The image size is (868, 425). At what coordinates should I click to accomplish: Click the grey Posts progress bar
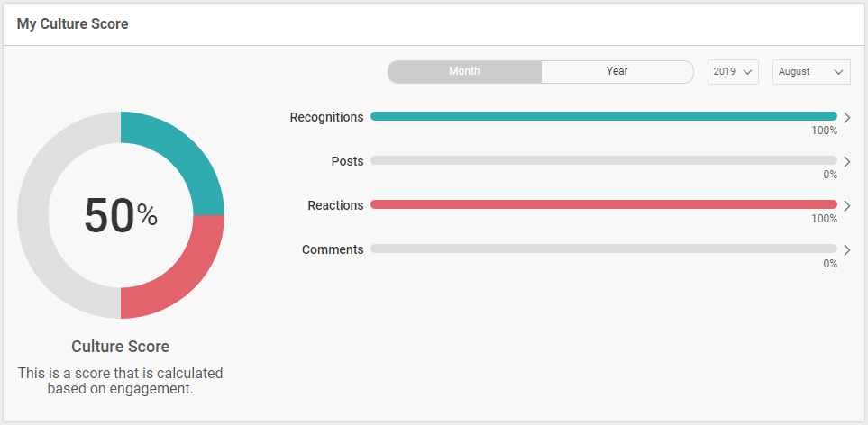(603, 160)
